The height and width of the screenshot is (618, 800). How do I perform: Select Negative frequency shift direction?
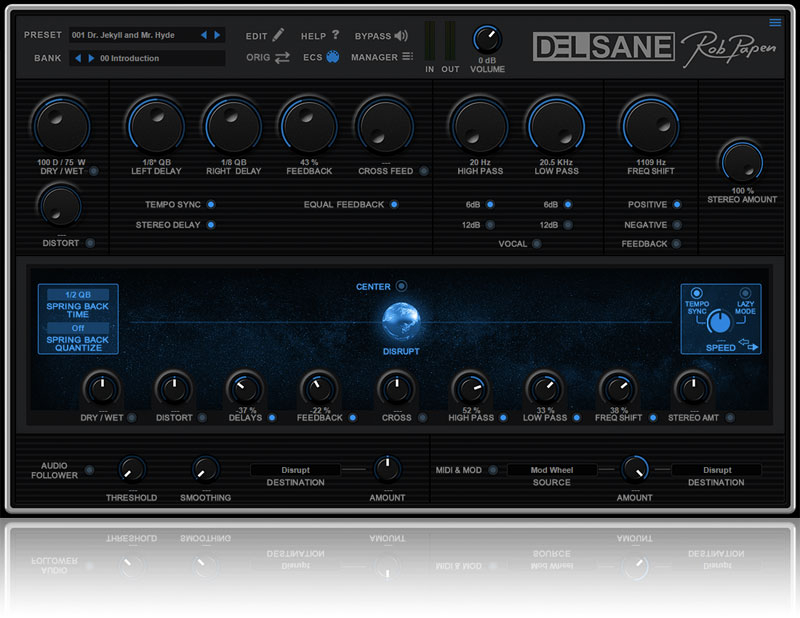677,225
